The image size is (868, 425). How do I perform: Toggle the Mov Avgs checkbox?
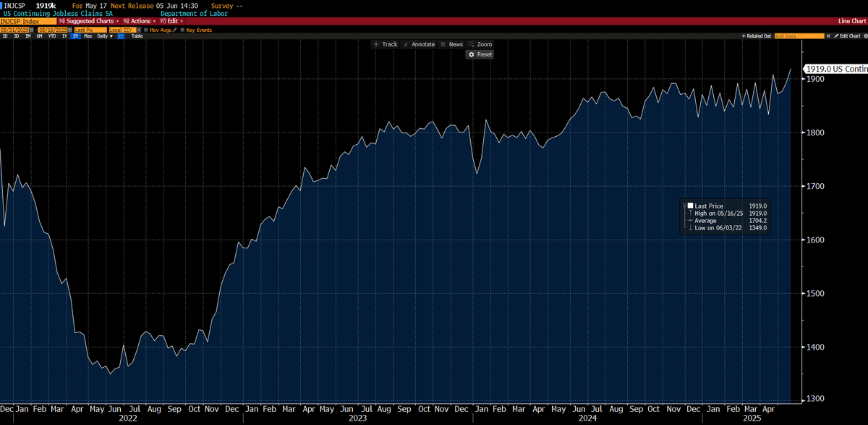coord(145,30)
